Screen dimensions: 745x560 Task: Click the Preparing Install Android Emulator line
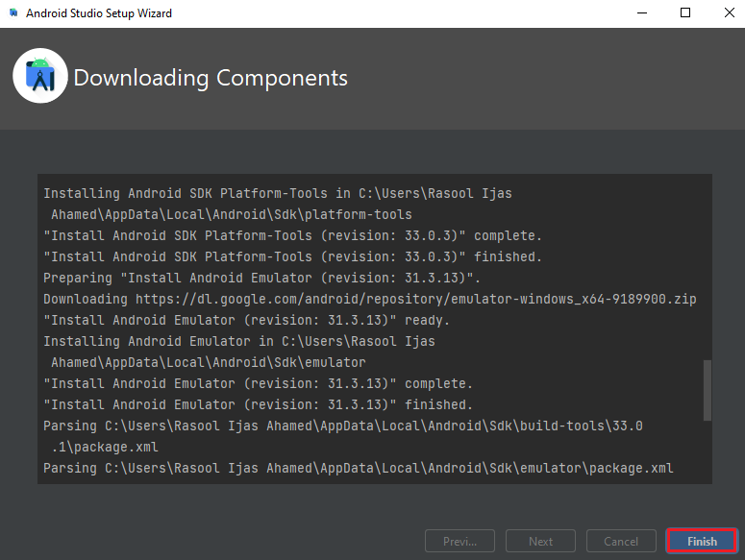[x=261, y=278]
